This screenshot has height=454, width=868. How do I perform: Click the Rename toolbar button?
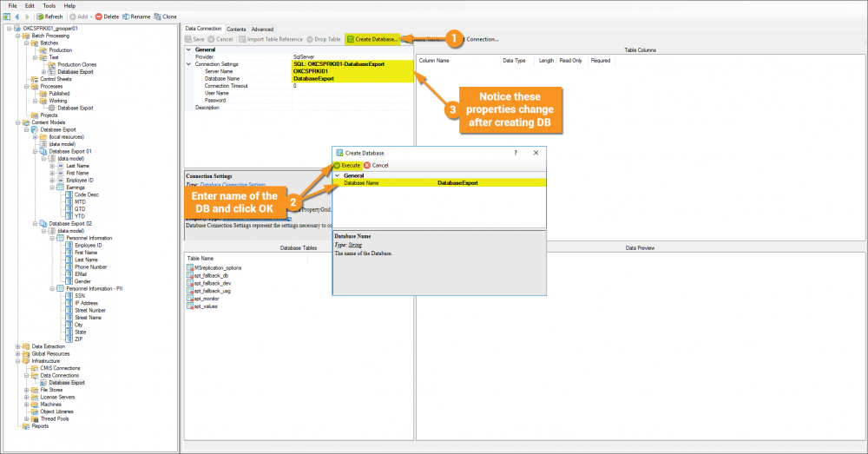(136, 16)
